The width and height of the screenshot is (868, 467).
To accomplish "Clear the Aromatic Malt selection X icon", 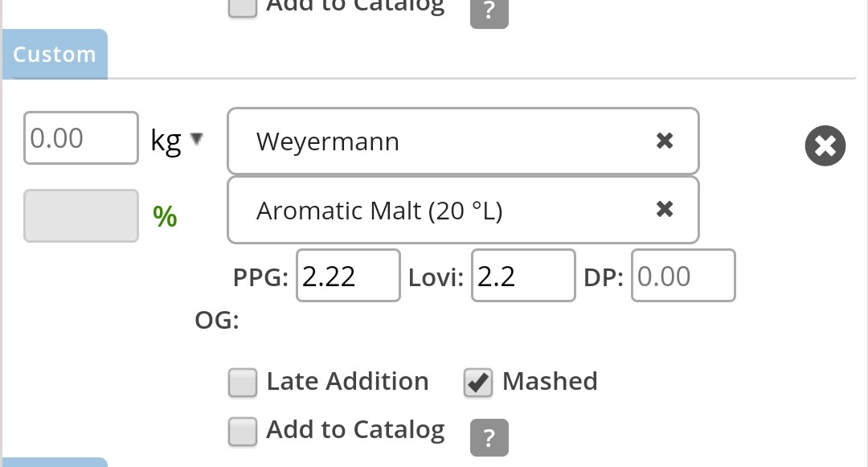I will coord(665,209).
